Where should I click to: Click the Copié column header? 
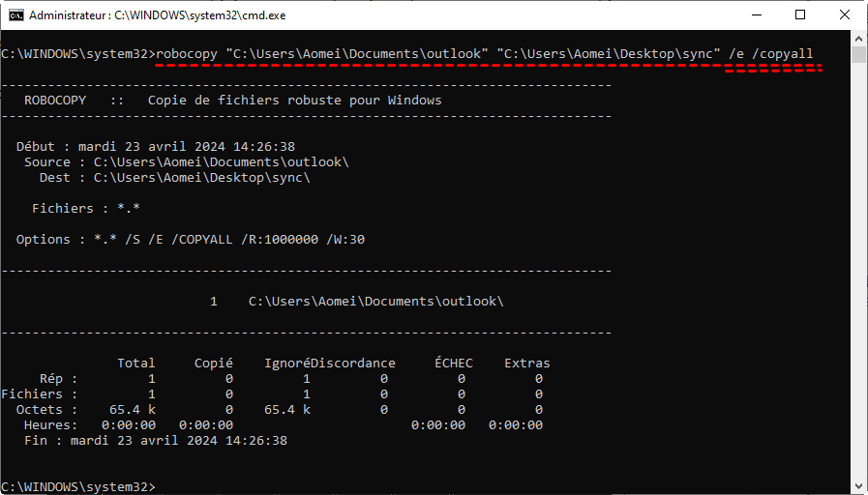click(x=213, y=363)
